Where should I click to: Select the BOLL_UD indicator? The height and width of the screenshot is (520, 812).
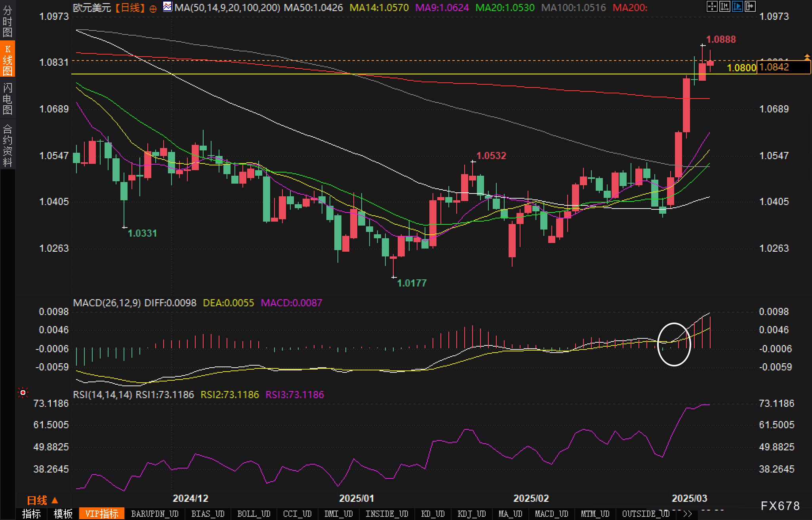point(254,514)
